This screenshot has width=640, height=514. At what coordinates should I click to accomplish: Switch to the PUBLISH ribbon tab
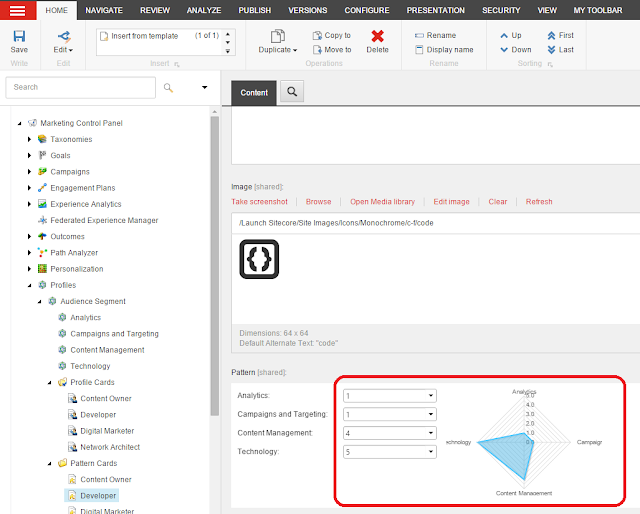coord(255,10)
